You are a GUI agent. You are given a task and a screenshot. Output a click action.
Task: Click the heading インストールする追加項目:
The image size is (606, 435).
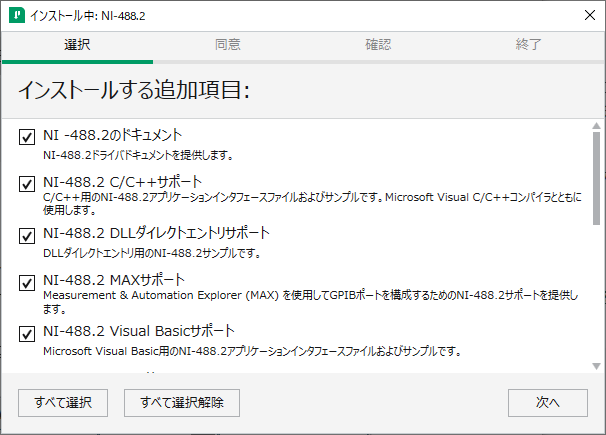134,90
